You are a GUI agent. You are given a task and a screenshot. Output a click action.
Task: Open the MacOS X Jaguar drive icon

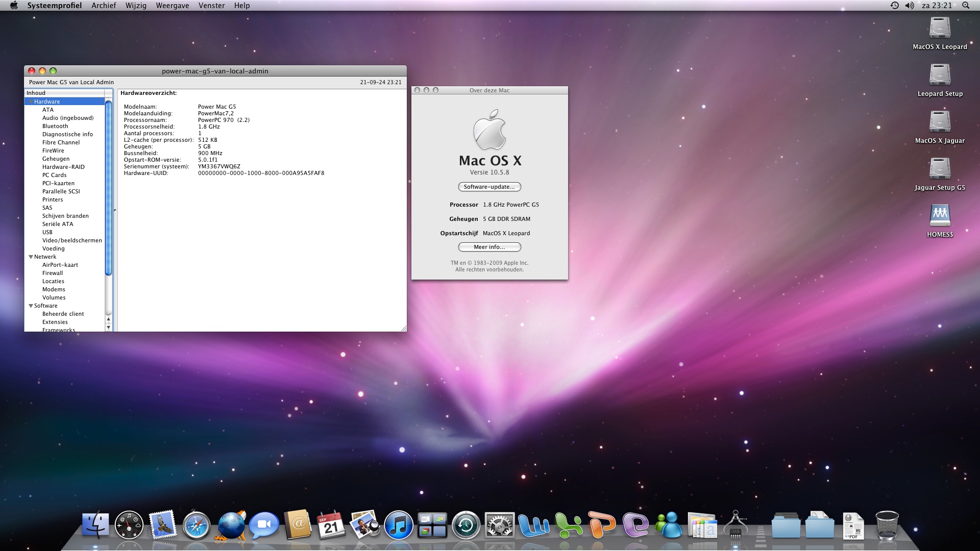(940, 122)
